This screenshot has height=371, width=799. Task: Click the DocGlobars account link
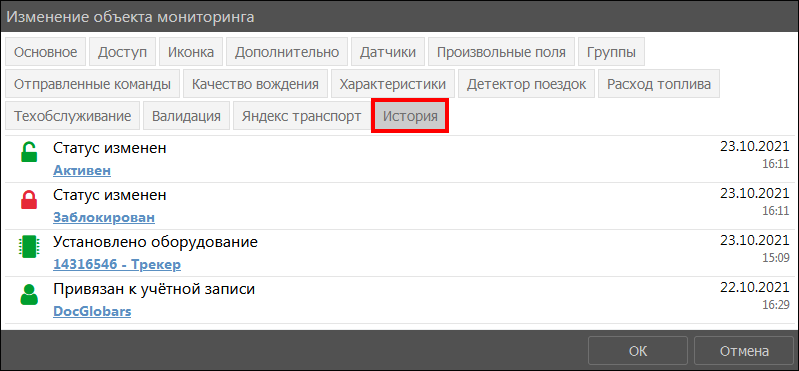pyautogui.click(x=92, y=312)
